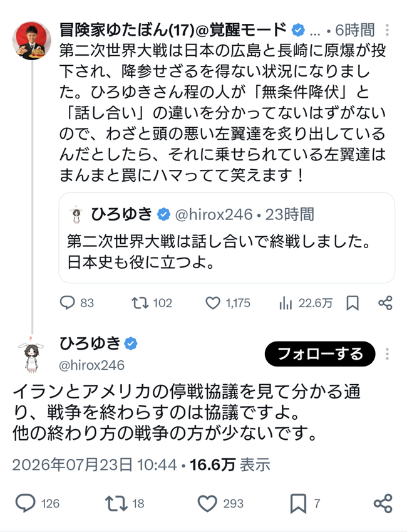Like the top post with 1,175 likes

point(227,303)
